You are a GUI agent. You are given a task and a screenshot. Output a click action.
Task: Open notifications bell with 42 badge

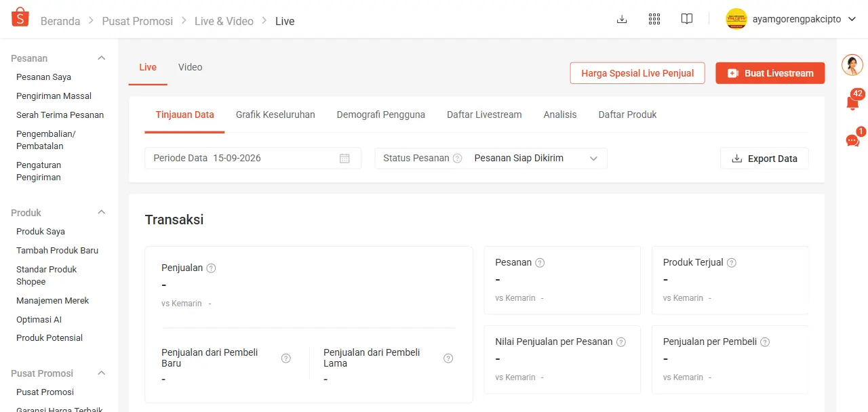tap(853, 102)
